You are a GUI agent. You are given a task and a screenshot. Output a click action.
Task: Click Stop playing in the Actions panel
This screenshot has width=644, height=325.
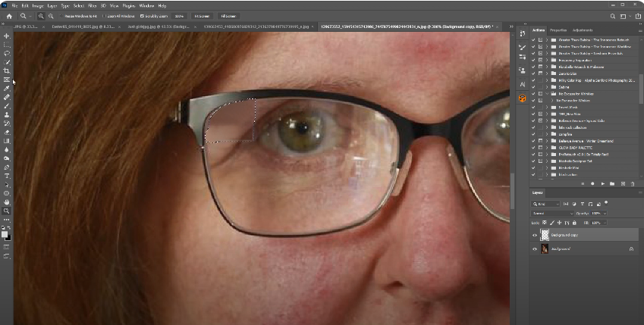pyautogui.click(x=583, y=184)
